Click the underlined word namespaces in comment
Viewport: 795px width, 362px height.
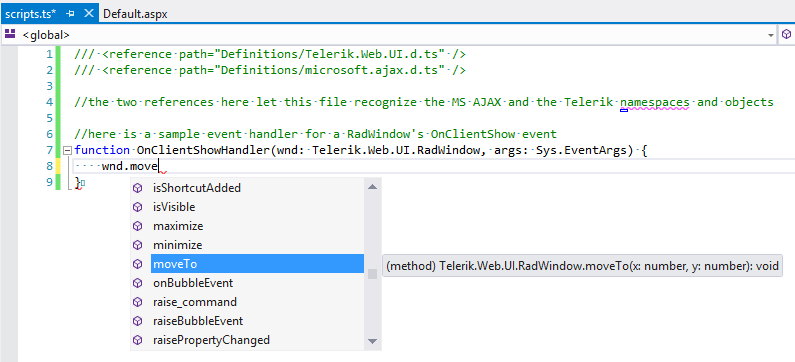(655, 102)
